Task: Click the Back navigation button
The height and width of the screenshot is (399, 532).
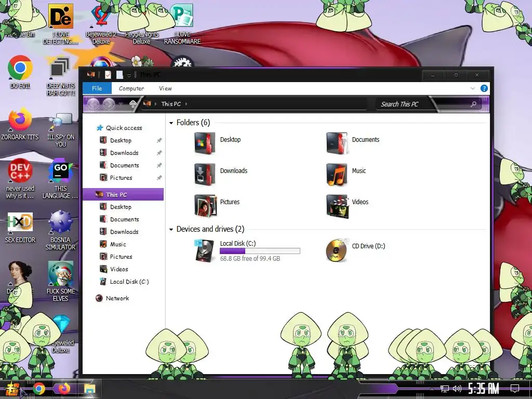Action: pyautogui.click(x=94, y=104)
